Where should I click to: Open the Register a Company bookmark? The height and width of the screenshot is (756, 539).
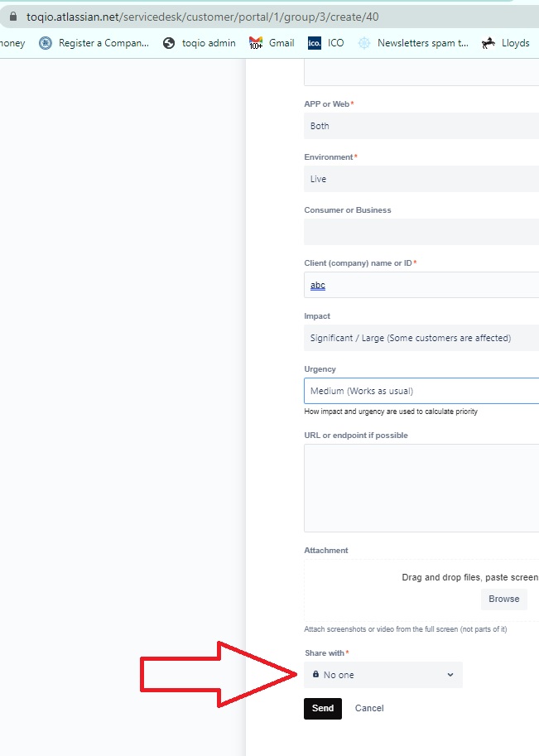click(94, 43)
